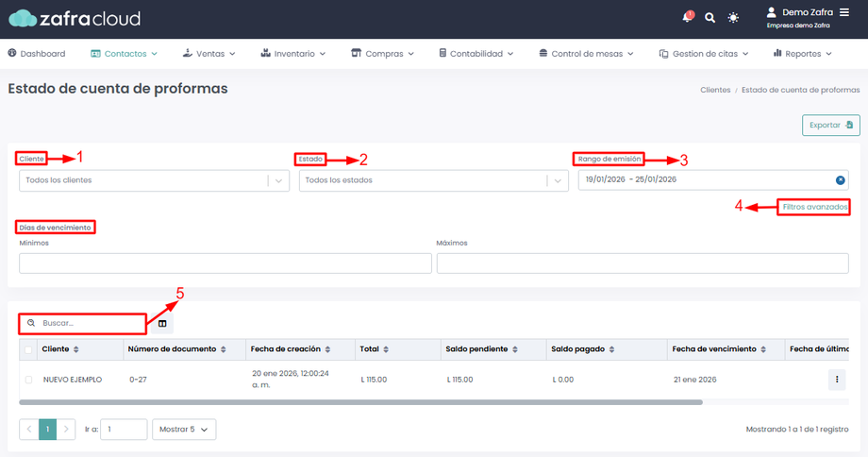Click the Buscar search field
Image resolution: width=868 pixels, height=457 pixels.
pos(83,324)
